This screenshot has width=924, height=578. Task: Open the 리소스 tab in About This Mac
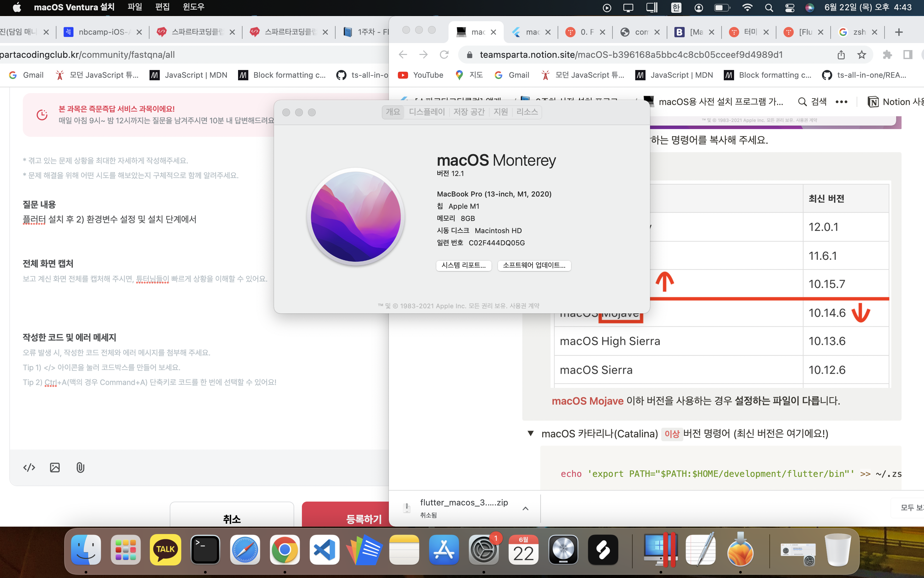click(527, 112)
